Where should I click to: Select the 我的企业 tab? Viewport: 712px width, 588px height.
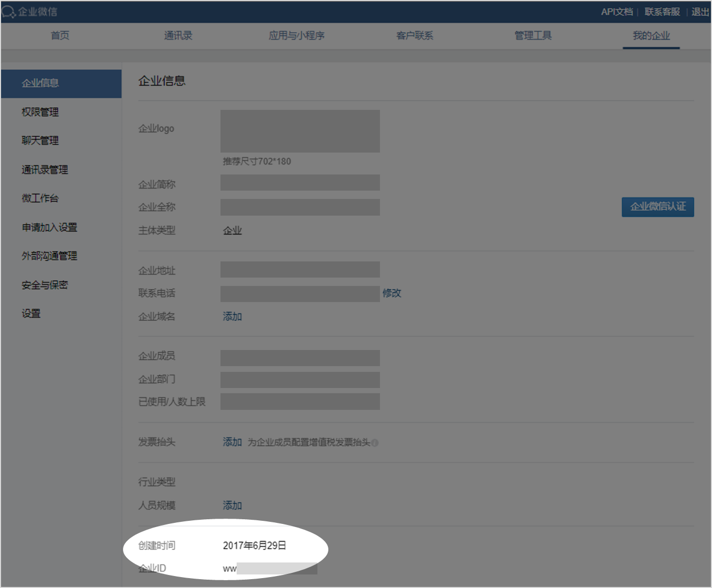click(651, 35)
